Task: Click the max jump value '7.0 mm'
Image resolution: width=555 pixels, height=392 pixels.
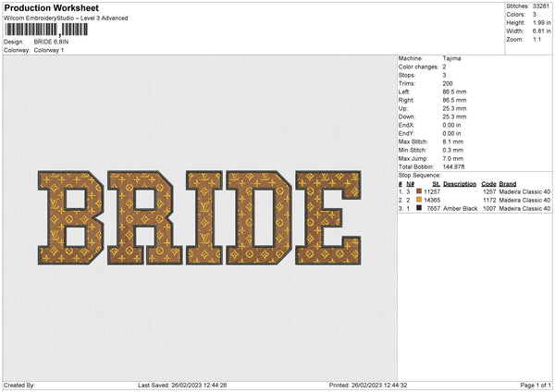Action: (x=452, y=158)
